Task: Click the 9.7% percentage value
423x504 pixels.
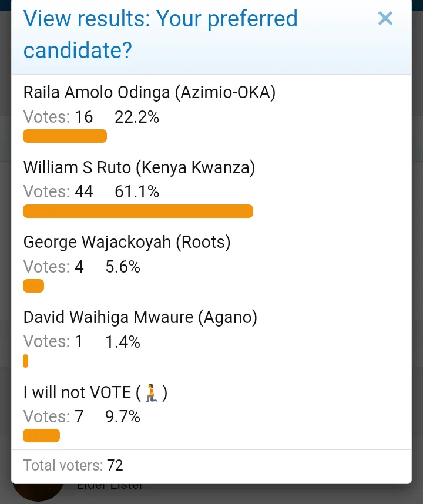Action: 123,416
